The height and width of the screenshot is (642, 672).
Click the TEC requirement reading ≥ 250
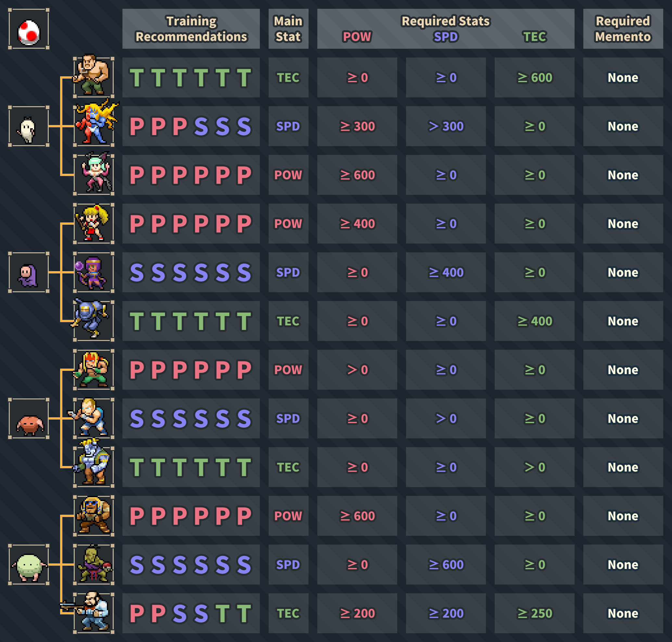pos(535,613)
